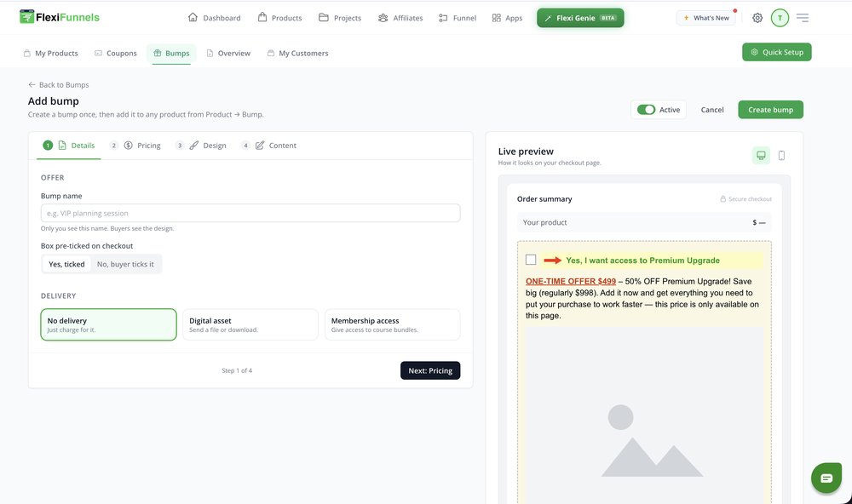Image resolution: width=852 pixels, height=504 pixels.
Task: Focus the Bump name input field
Action: click(250, 213)
